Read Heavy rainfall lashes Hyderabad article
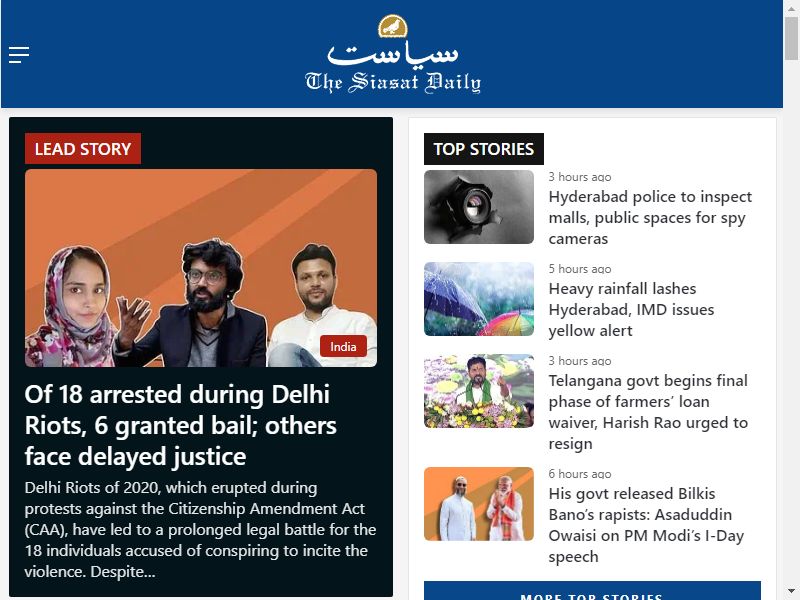The width and height of the screenshot is (800, 600). 631,310
